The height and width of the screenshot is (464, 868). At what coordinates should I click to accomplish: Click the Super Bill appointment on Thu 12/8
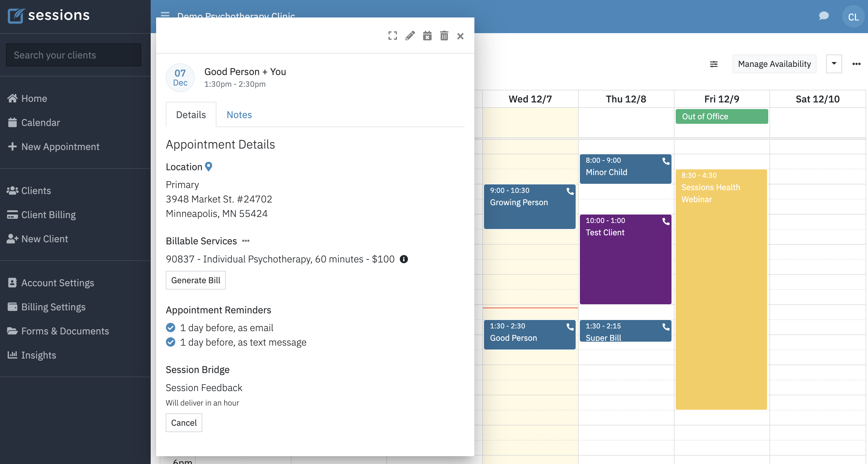coord(625,333)
